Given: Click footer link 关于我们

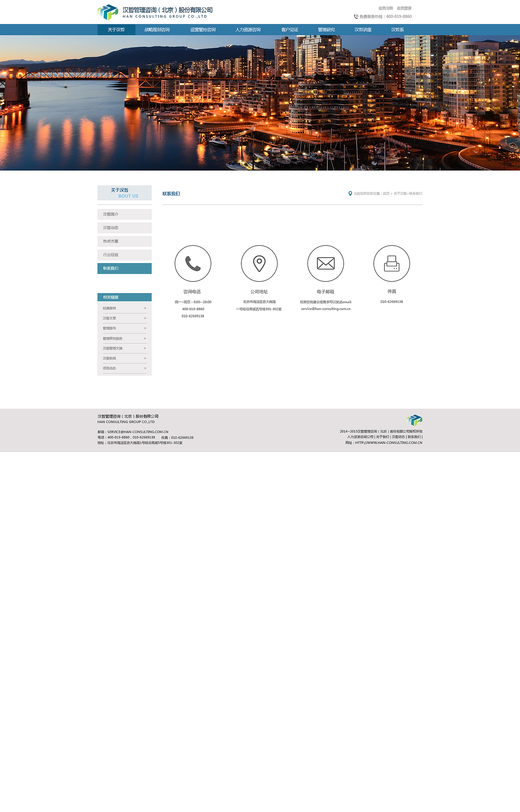Looking at the screenshot, I should tap(383, 437).
